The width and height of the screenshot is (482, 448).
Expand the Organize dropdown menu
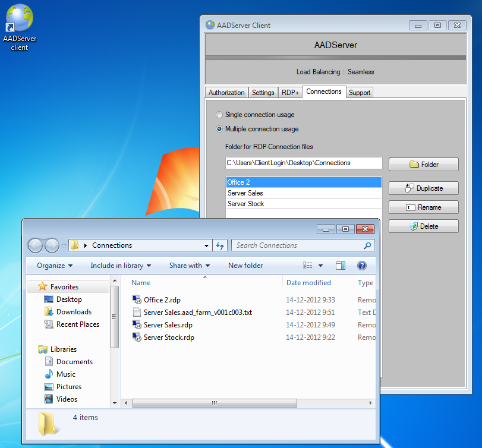pyautogui.click(x=55, y=266)
